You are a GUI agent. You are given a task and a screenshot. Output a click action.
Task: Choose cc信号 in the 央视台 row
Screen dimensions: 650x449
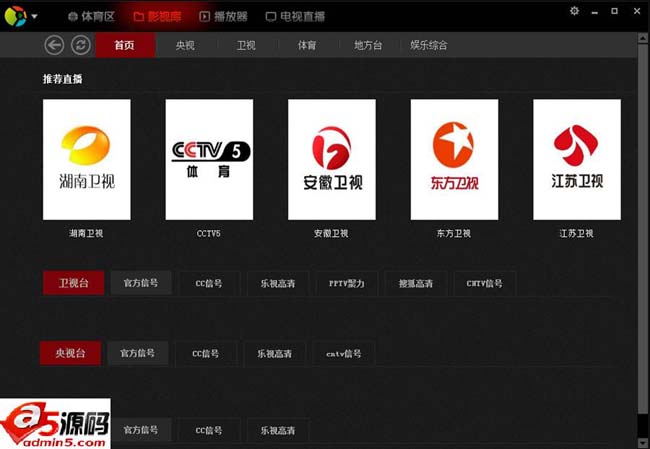[x=206, y=354]
